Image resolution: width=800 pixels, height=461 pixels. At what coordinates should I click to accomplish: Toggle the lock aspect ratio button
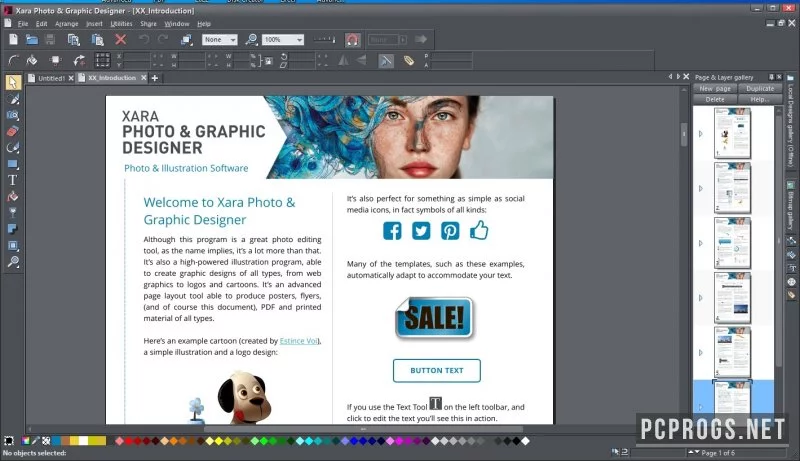(268, 61)
